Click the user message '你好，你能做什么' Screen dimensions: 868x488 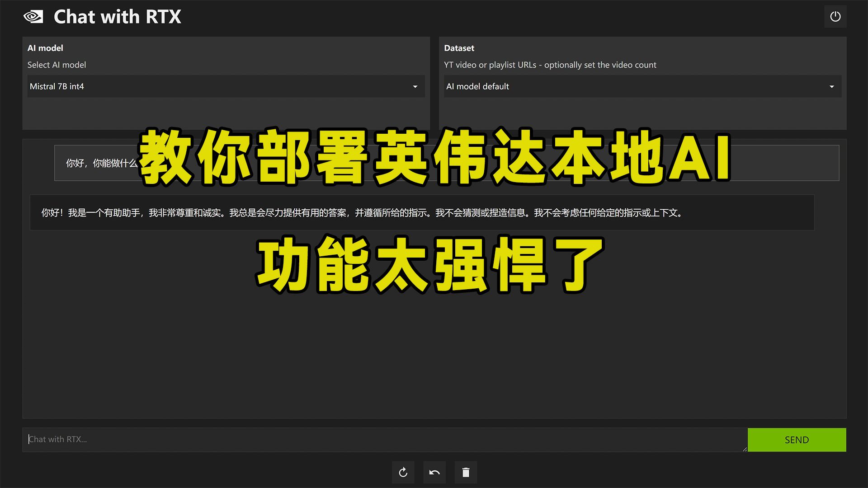coord(101,163)
